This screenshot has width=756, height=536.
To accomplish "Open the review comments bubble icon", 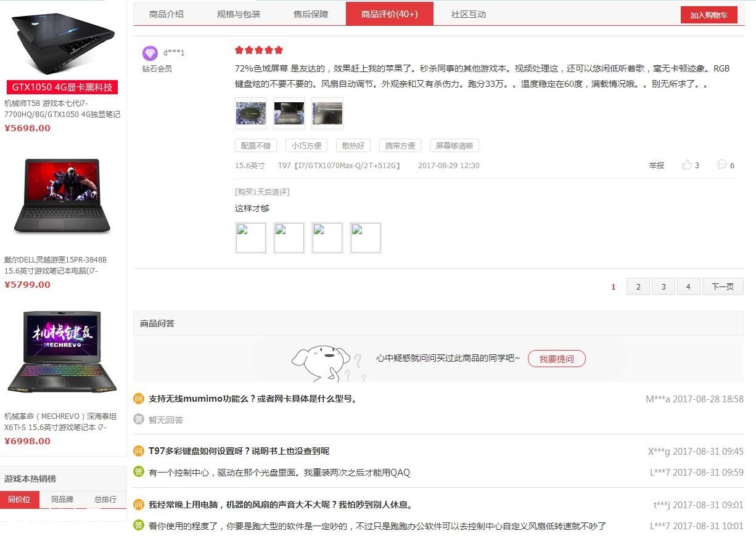I will [x=722, y=164].
